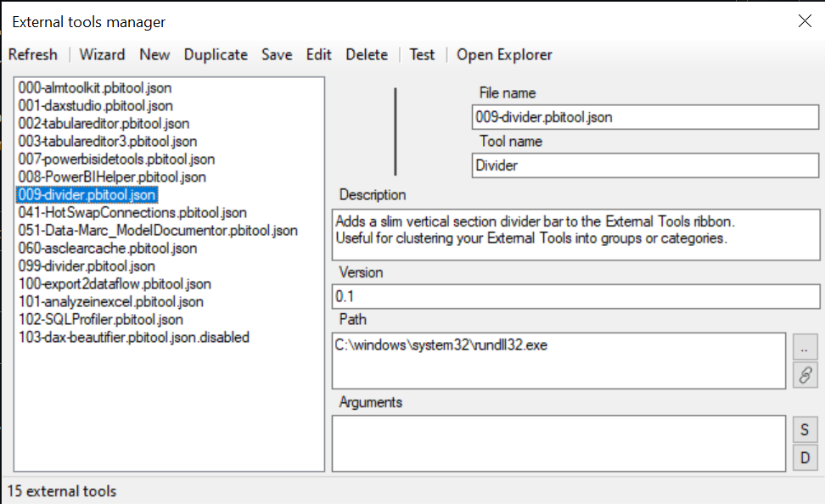This screenshot has width=825, height=504.
Task: Open the ".." browse button for Path
Action: click(x=805, y=346)
